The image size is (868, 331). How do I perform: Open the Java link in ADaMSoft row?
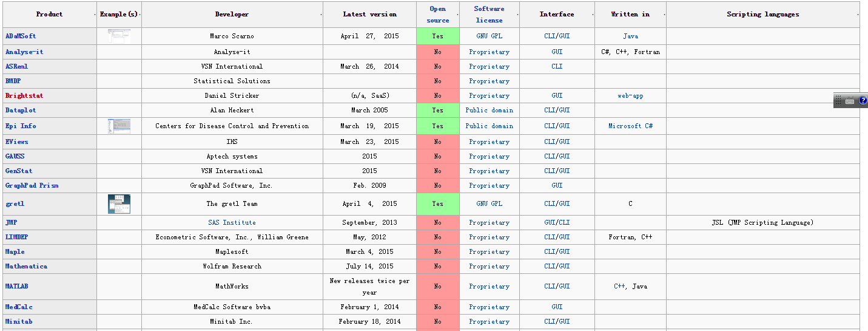coord(630,36)
